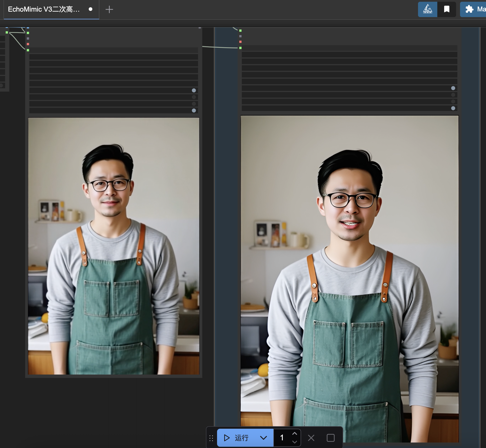
Task: Click the batch count number field showing 1
Action: (282, 438)
